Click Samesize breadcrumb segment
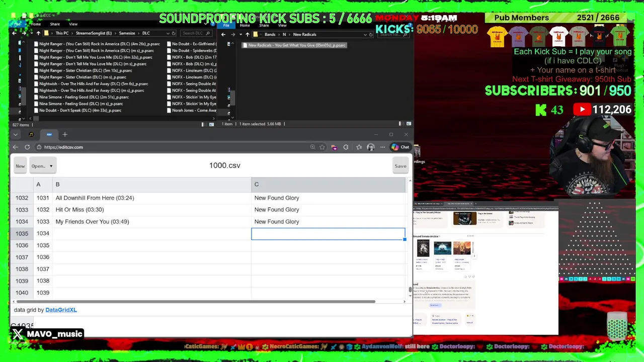644x362 pixels. (127, 33)
